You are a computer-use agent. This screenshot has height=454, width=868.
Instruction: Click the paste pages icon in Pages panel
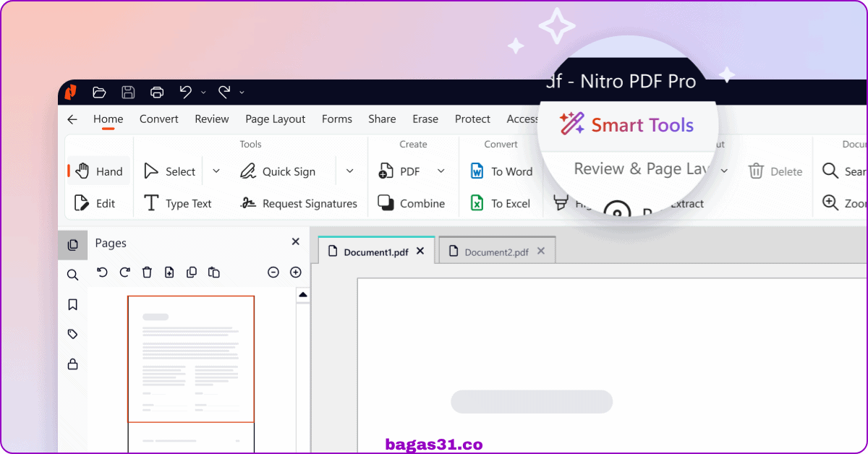214,273
